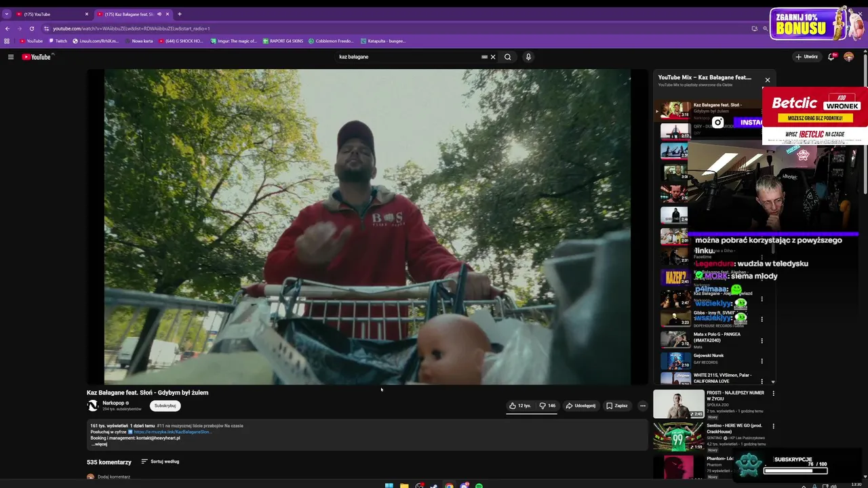Open FROSTI - NAJLEPSZY NUMER thumbnail

[x=679, y=404]
